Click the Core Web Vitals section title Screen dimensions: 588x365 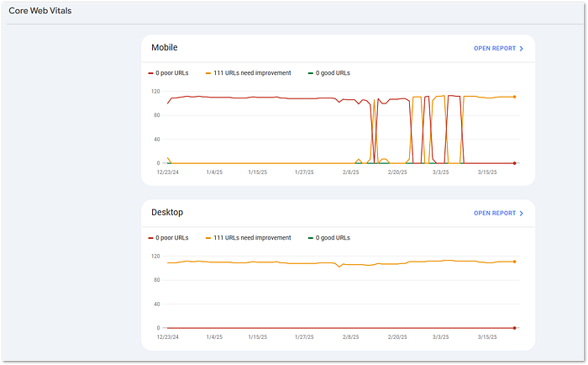coord(40,11)
